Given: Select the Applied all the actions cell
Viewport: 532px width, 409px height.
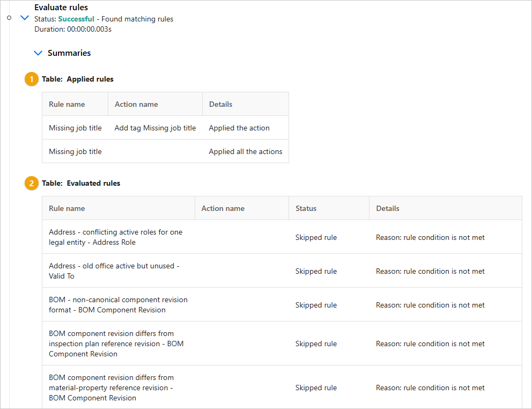Looking at the screenshot, I should tap(246, 151).
